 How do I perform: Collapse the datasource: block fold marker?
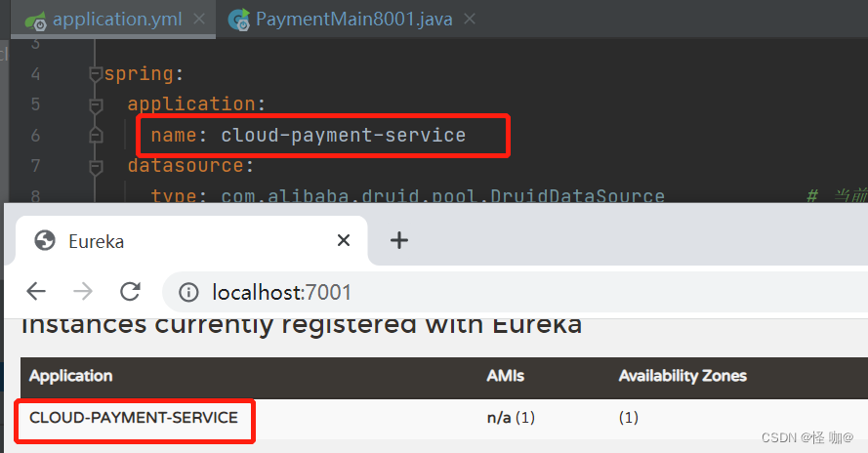96,166
